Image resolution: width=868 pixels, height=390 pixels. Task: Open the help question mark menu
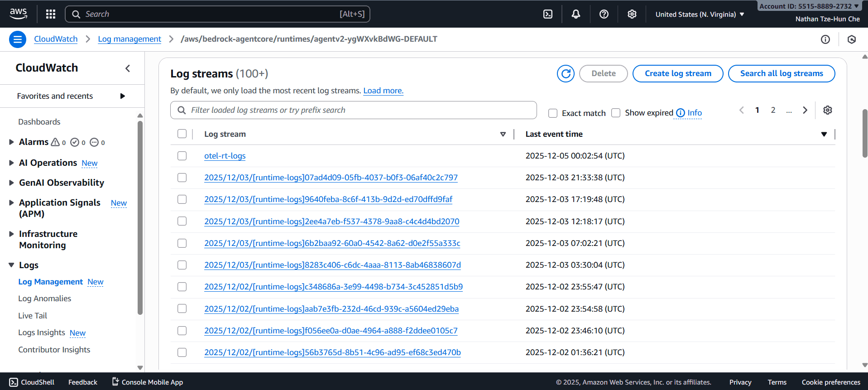(x=604, y=14)
